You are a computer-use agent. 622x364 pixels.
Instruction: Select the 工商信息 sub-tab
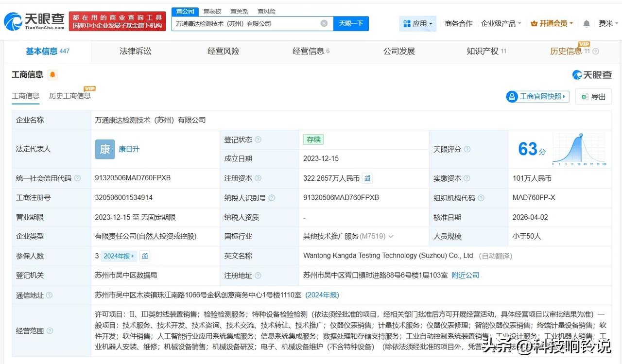(26, 96)
